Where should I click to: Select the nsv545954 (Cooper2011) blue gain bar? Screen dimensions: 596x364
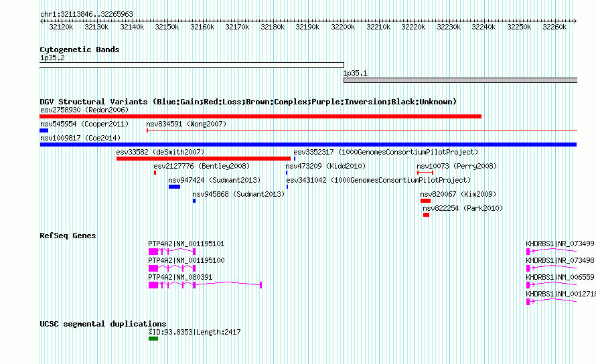[x=44, y=130]
